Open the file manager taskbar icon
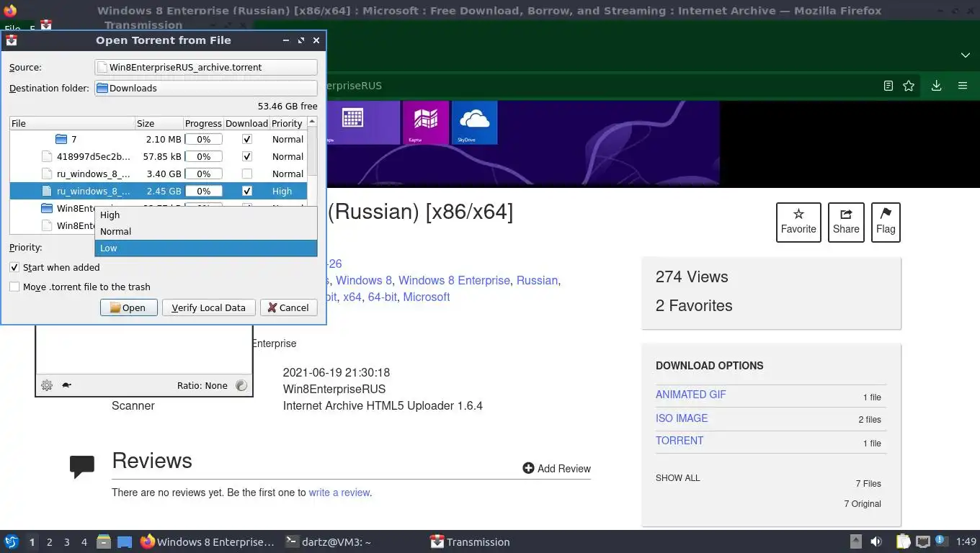The width and height of the screenshot is (980, 553). (104, 541)
